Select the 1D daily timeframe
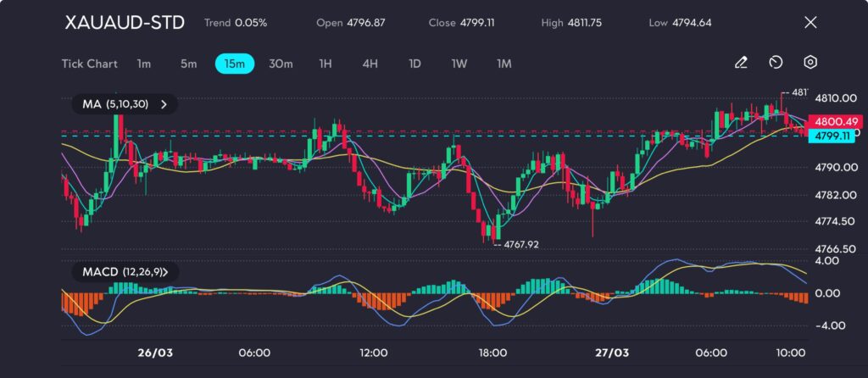868x378 pixels. coord(415,63)
